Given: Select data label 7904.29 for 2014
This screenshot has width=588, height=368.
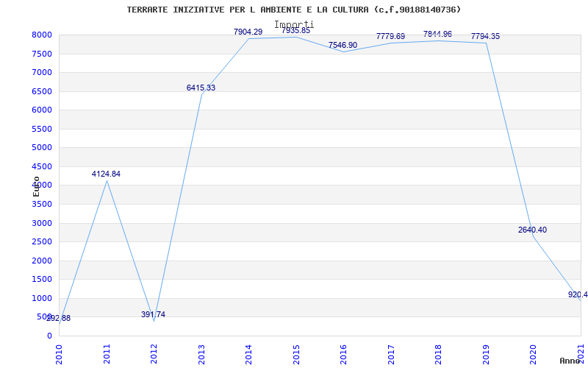Looking at the screenshot, I should click(x=248, y=32).
